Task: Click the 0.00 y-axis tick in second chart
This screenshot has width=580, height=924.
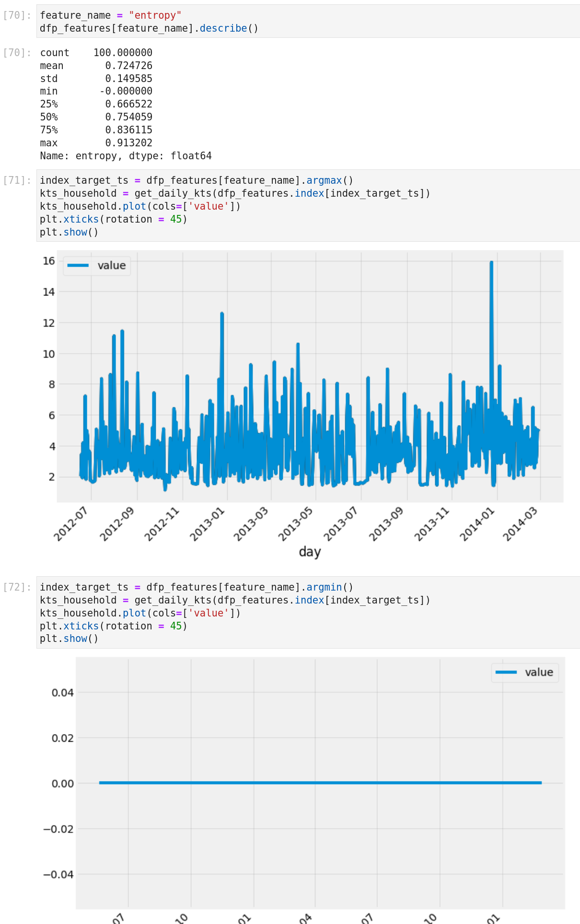Action: click(x=62, y=783)
